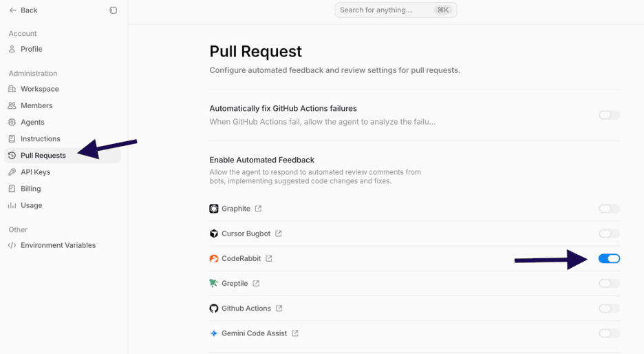Screen dimensions: 644x354
Task: Click the Gemini Code Assist star icon
Action: [x=214, y=333]
